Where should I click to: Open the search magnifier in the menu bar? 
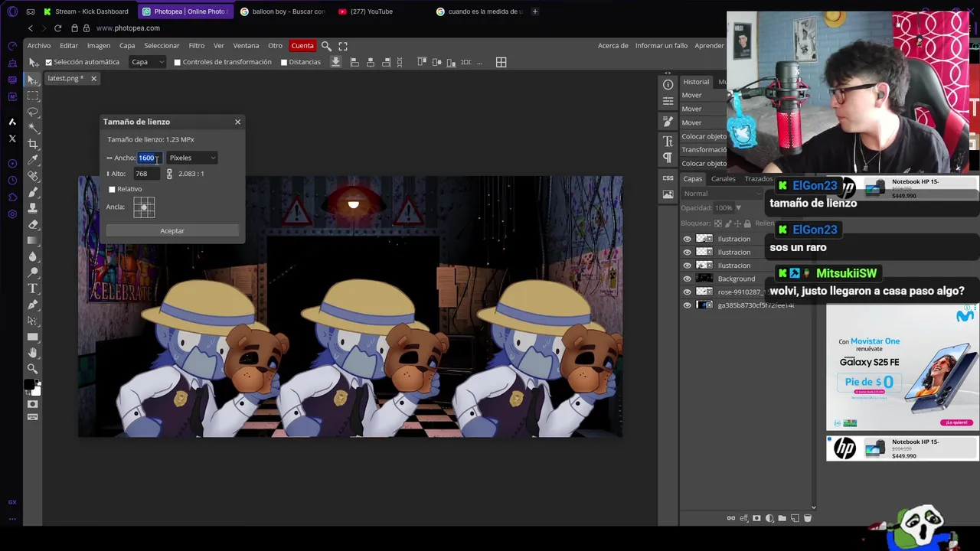coord(326,46)
